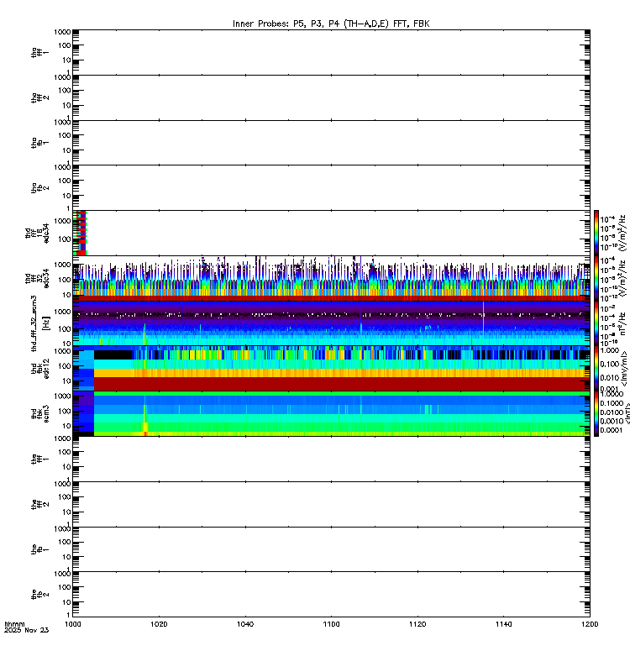Click the "thd fff 32 edc34" panel label
630x672 pixels.
coord(37,278)
